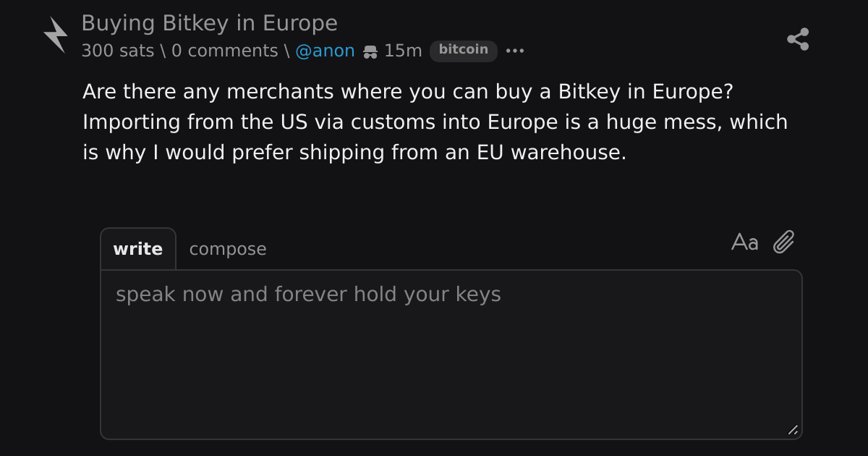Visit the @anon user profile
Screen dimensions: 868x456
pyautogui.click(x=325, y=51)
